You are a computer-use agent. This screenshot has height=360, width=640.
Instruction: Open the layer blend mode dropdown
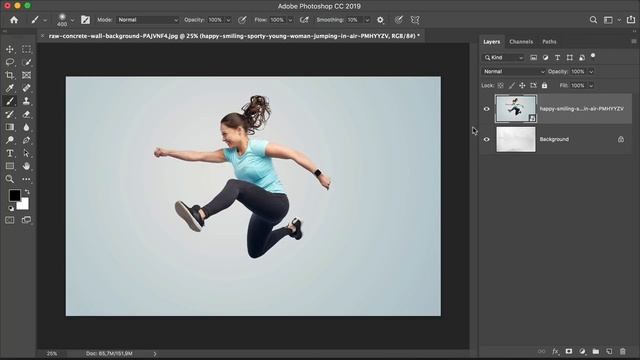(513, 72)
